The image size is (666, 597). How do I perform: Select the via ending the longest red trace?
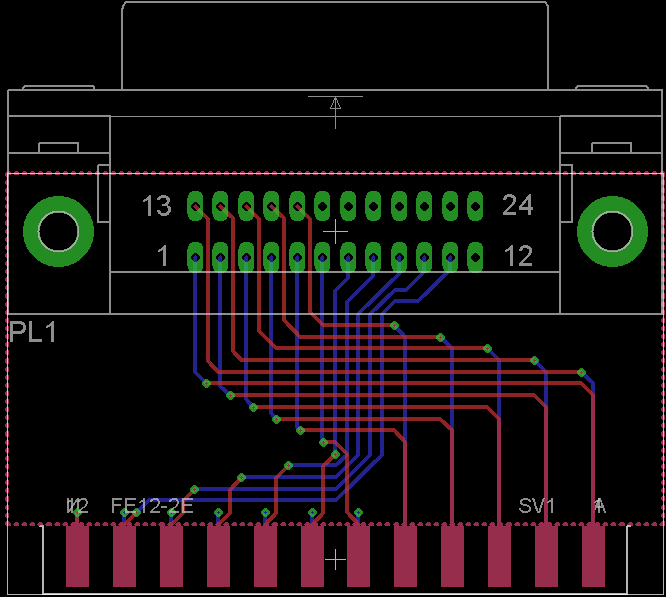point(581,372)
